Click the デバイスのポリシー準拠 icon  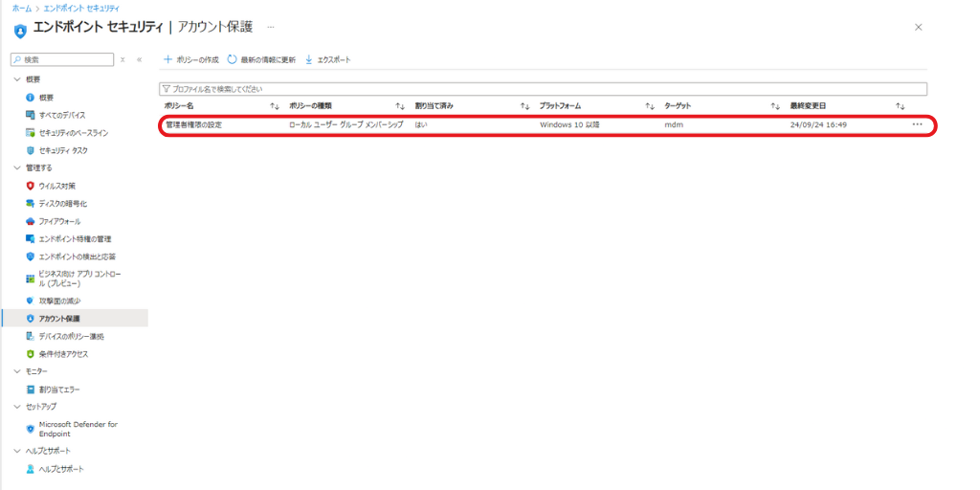coord(30,336)
